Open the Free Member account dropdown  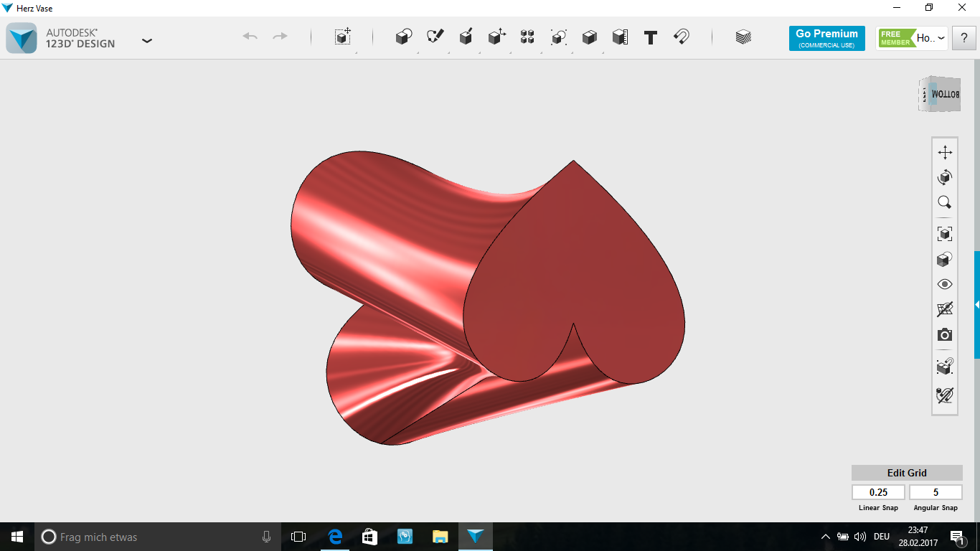tap(912, 38)
